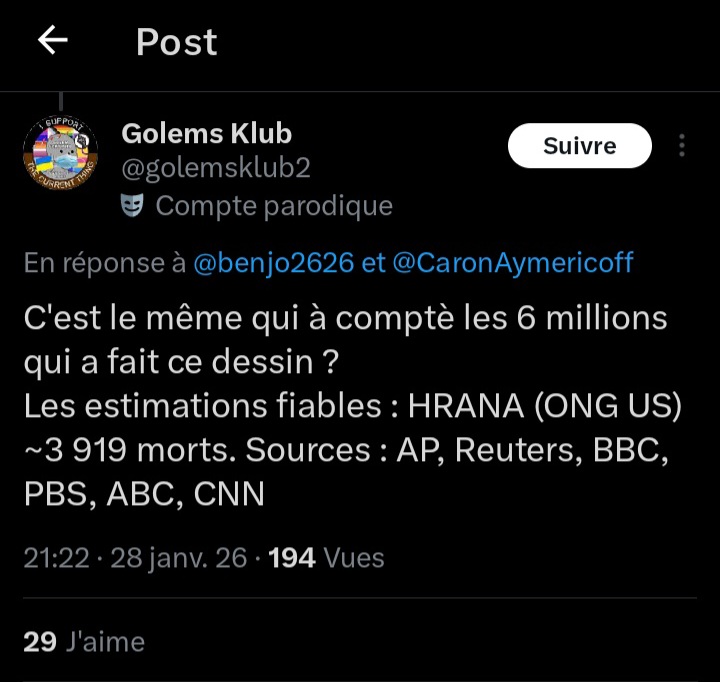Click the 28 janv. 26 post date
Viewport: 720px width, 682px height.
point(178,557)
